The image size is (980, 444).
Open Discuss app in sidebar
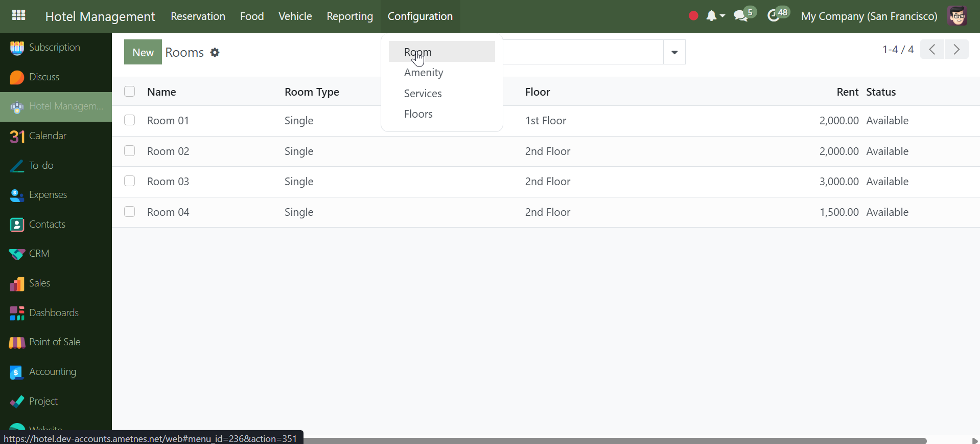44,77
